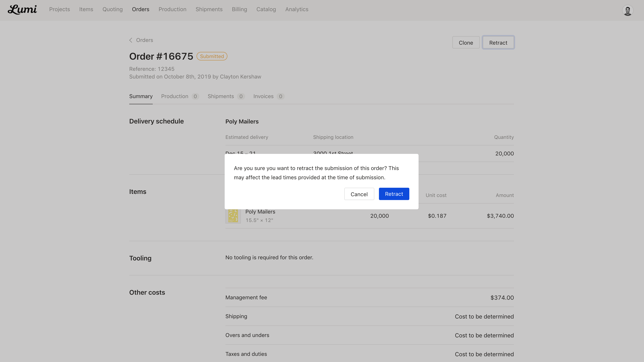
Task: Open Shipments from the top navigation
Action: [209, 9]
